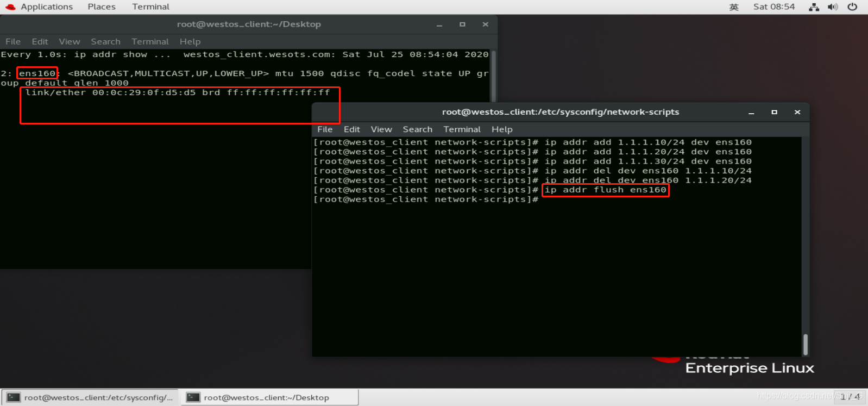Screen dimensions: 868x406
Task: Open File menu in network-scripts terminal
Action: click(x=325, y=129)
